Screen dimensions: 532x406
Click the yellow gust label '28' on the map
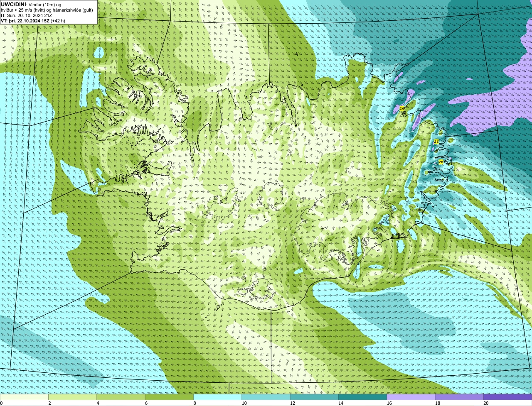tap(441, 162)
